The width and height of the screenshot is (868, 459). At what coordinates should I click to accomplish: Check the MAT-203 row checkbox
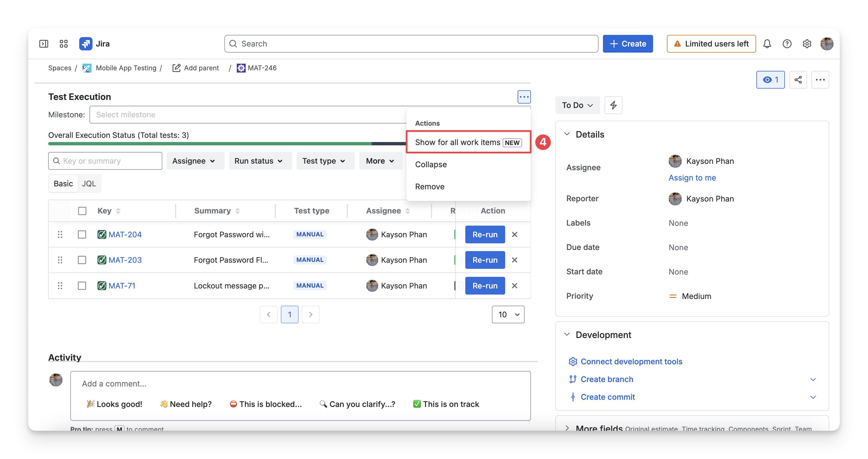point(82,260)
